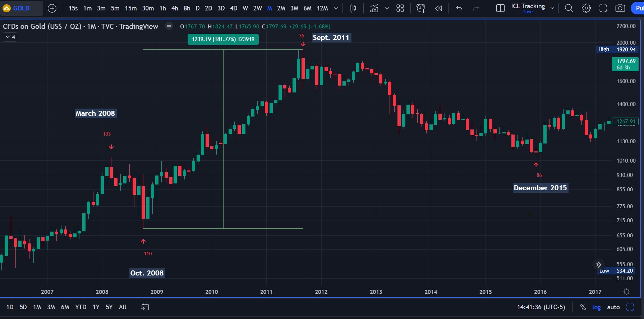This screenshot has width=644, height=319.
Task: Create a new price alert
Action: [x=421, y=8]
